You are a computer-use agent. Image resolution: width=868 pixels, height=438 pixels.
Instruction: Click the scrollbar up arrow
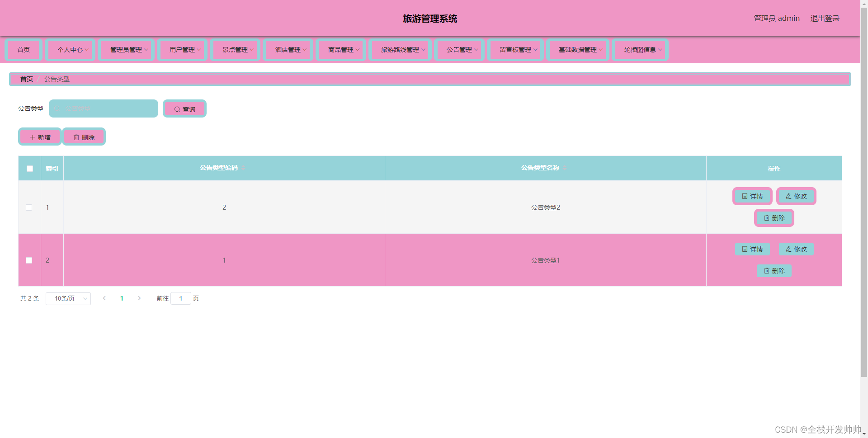[x=864, y=3]
